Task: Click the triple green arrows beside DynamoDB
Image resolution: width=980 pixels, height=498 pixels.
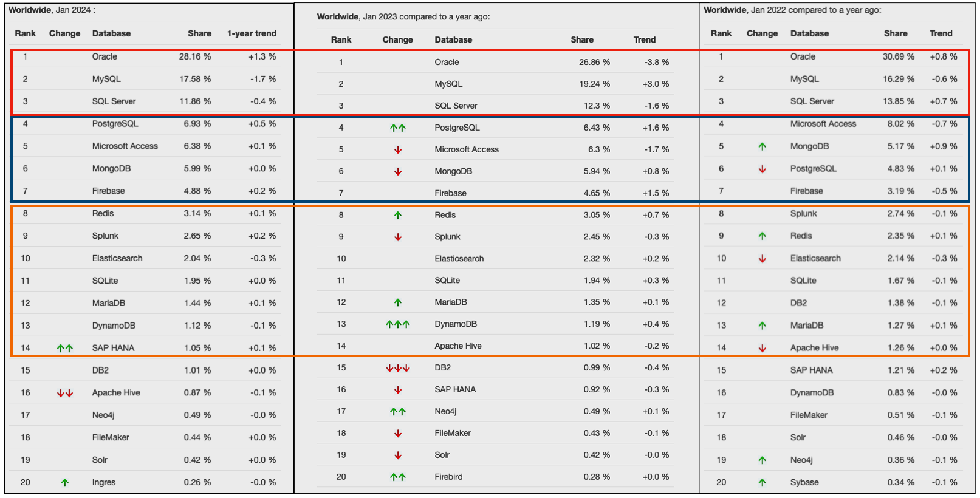Action: click(x=398, y=324)
